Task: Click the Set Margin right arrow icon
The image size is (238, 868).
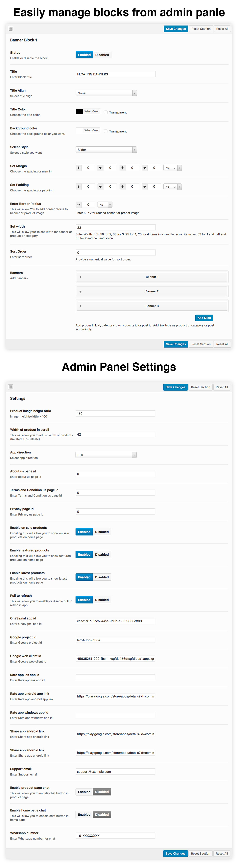Action: [101, 168]
